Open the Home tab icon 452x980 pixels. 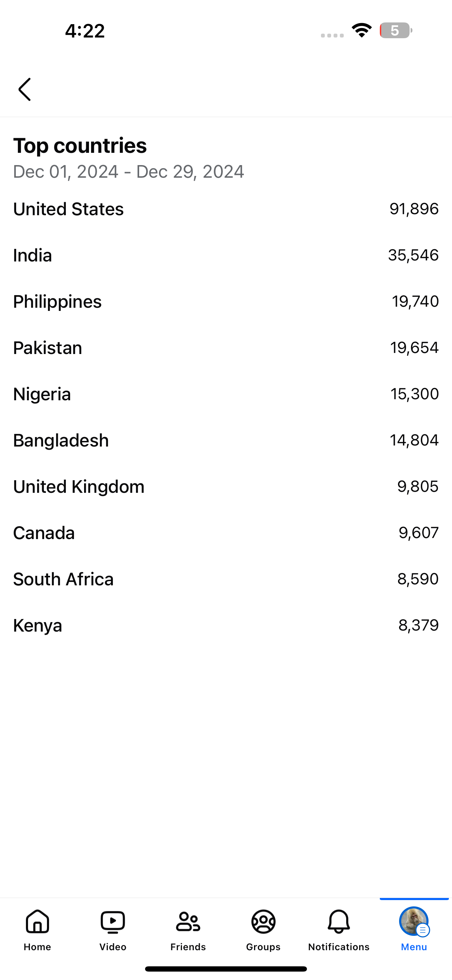[37, 922]
